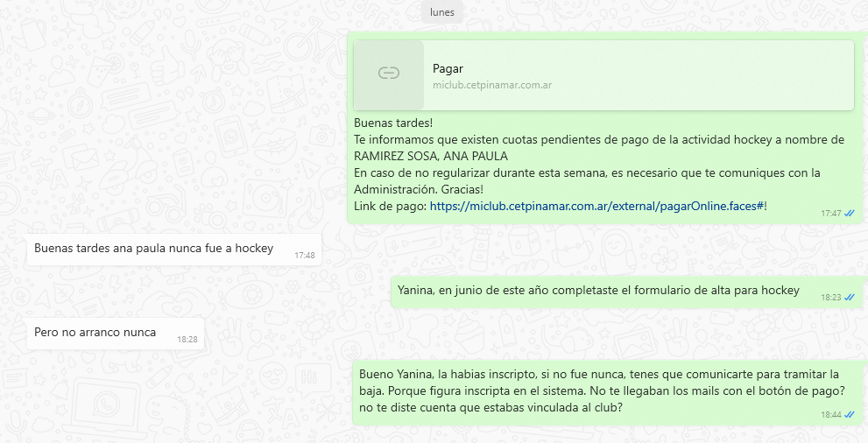Click the 18:44 timestamp on the last message
This screenshot has width=868, height=443.
point(830,414)
